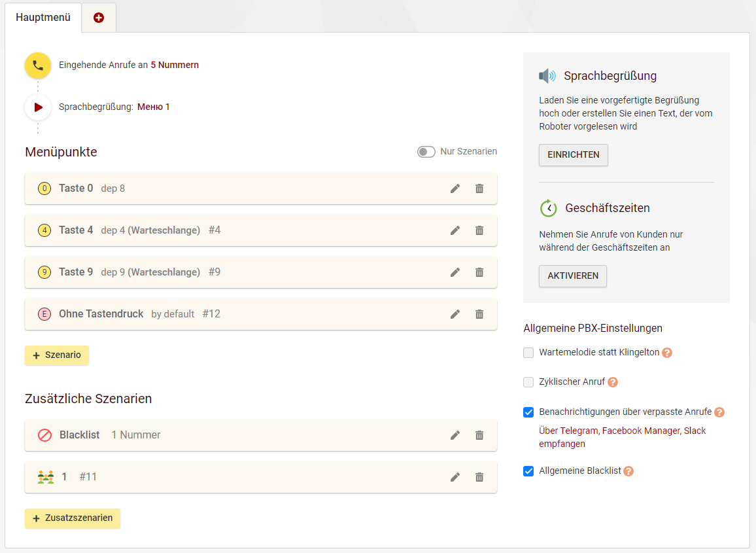The height and width of the screenshot is (553, 756).
Task: Select the '#12' extension text
Action: tap(211, 314)
